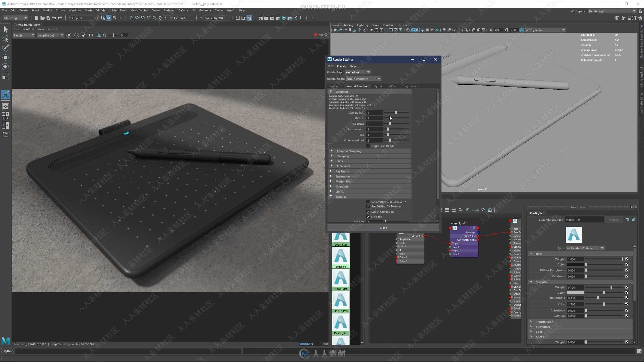Screen dimensions: 644x362
Task: Select the Rotate tool
Action: pos(6,66)
